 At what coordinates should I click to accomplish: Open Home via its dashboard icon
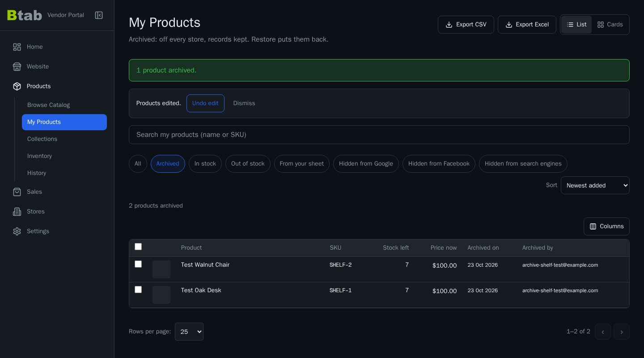click(17, 47)
